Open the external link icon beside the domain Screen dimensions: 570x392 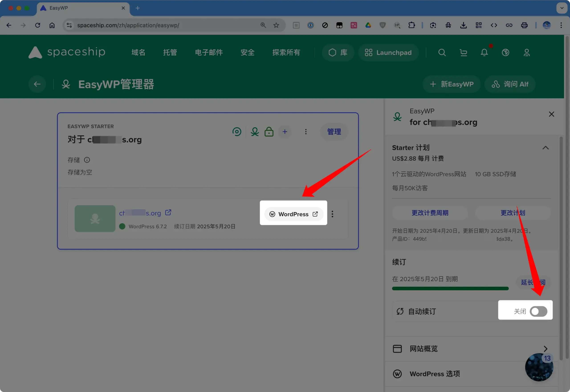(x=168, y=212)
